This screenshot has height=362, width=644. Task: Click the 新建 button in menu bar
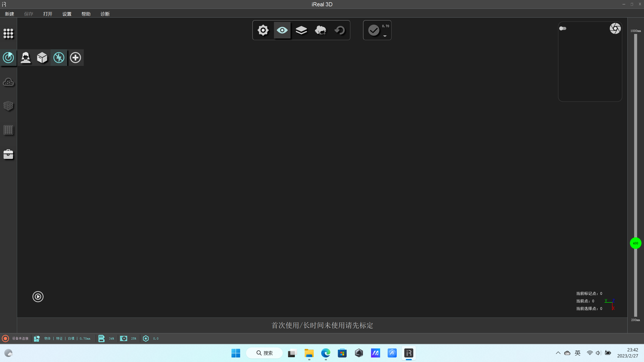click(x=10, y=14)
